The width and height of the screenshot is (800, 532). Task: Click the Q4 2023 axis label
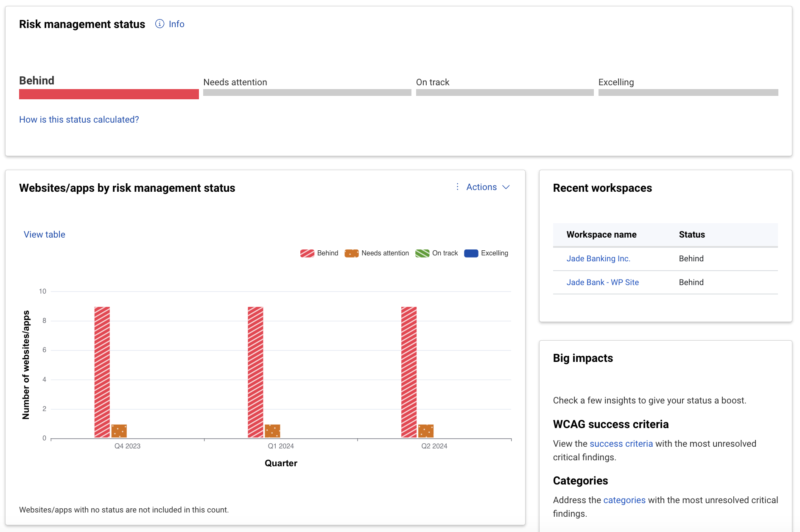[x=127, y=446]
